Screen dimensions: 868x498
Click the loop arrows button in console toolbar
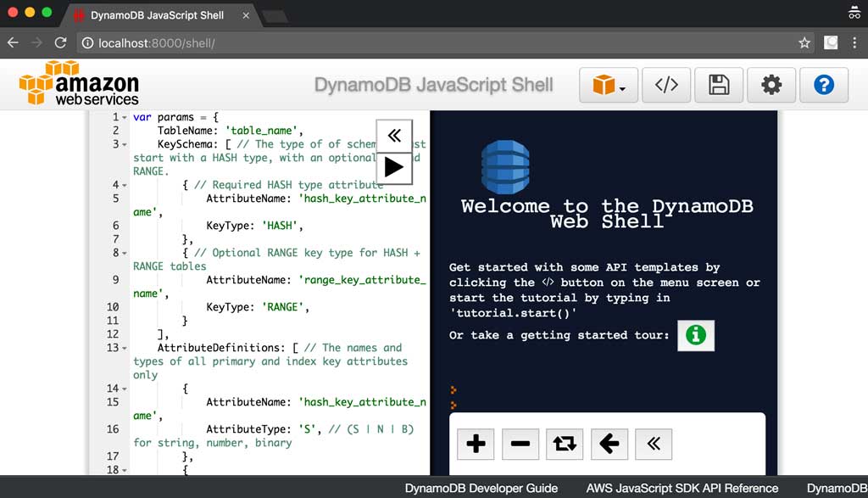click(x=565, y=444)
